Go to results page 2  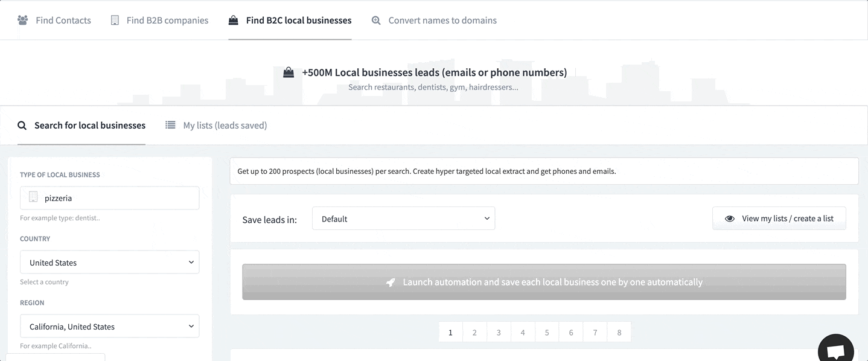pyautogui.click(x=474, y=333)
